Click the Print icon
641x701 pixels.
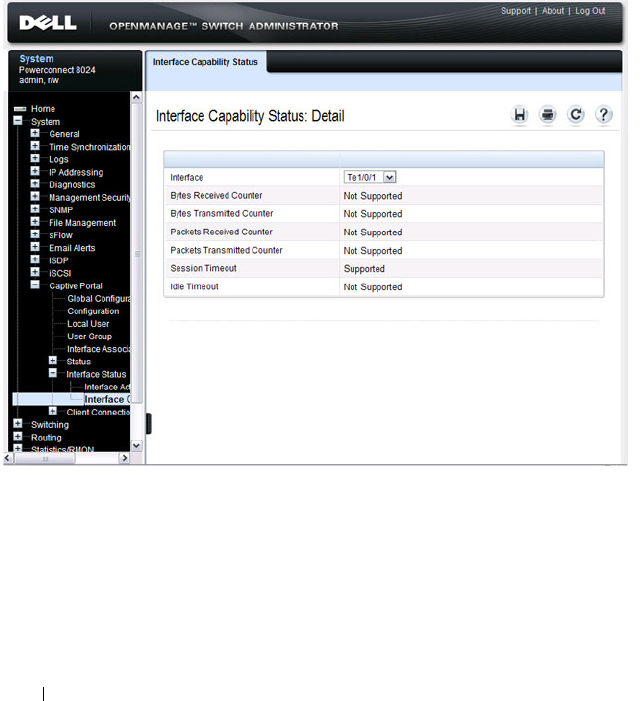(548, 115)
